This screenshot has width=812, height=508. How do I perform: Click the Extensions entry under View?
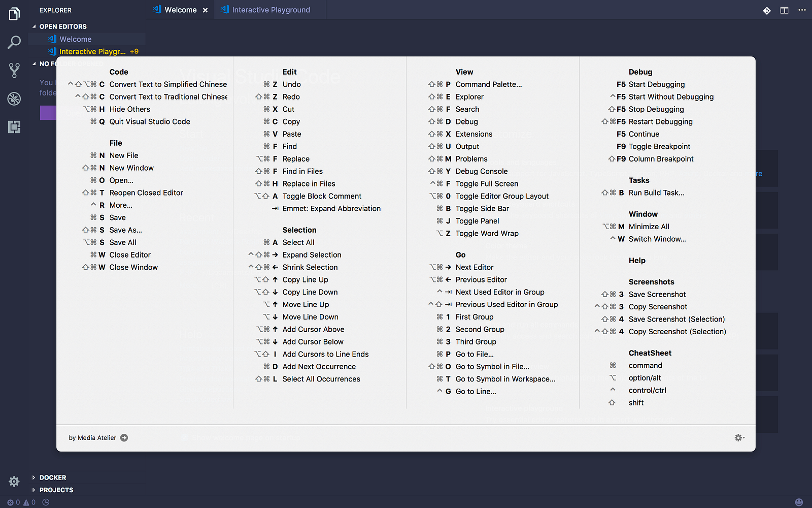pyautogui.click(x=474, y=134)
